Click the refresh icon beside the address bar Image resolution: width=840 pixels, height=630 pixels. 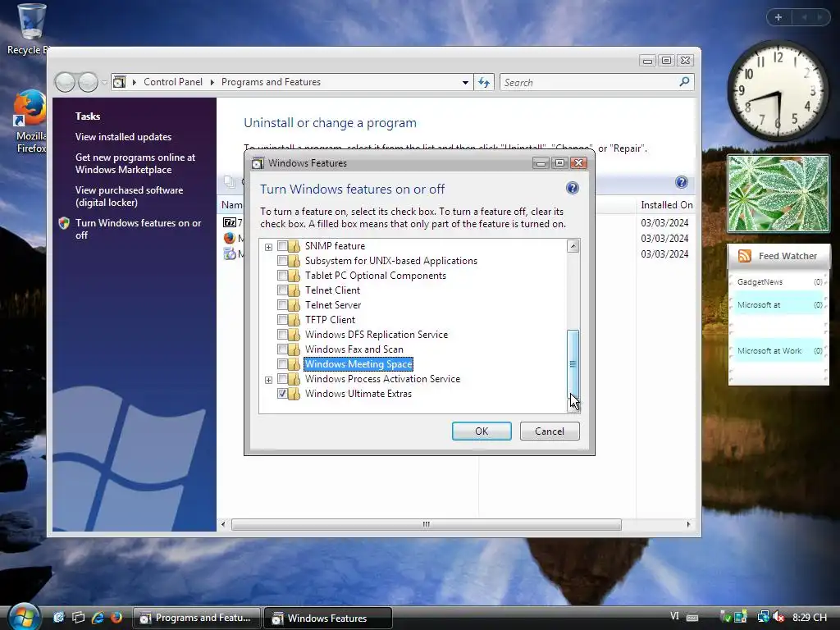pos(484,82)
